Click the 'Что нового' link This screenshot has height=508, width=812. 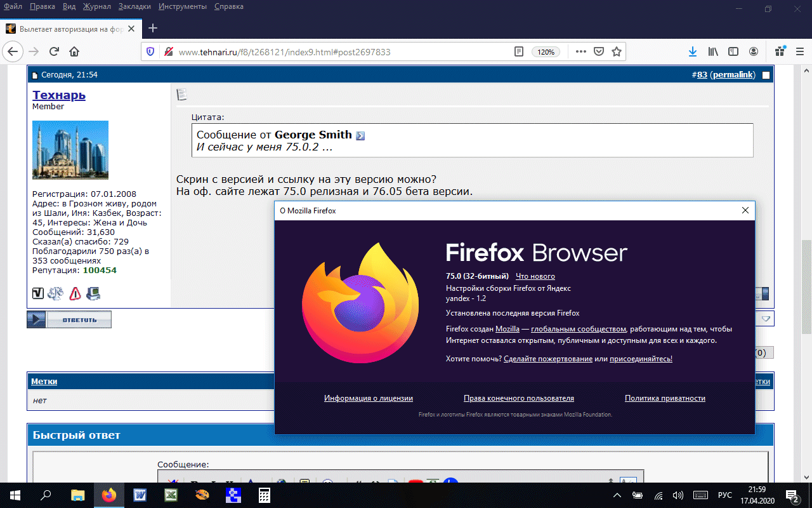pyautogui.click(x=535, y=276)
